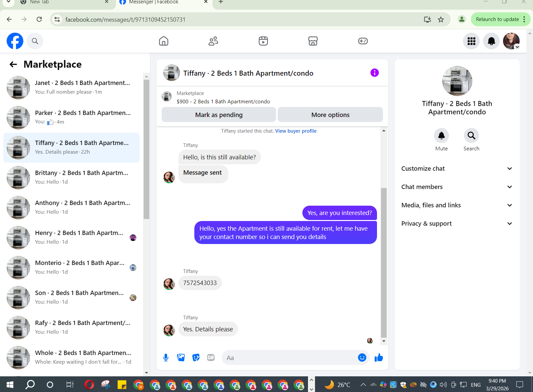This screenshot has width=533, height=392.
Task: Click the conversation list scrollbar thumb
Action: (x=146, y=149)
